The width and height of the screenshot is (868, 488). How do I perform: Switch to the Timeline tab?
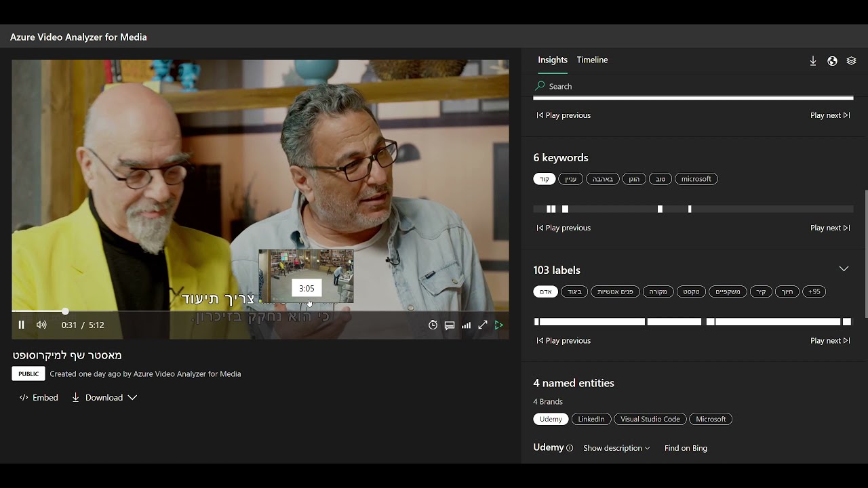tap(592, 60)
